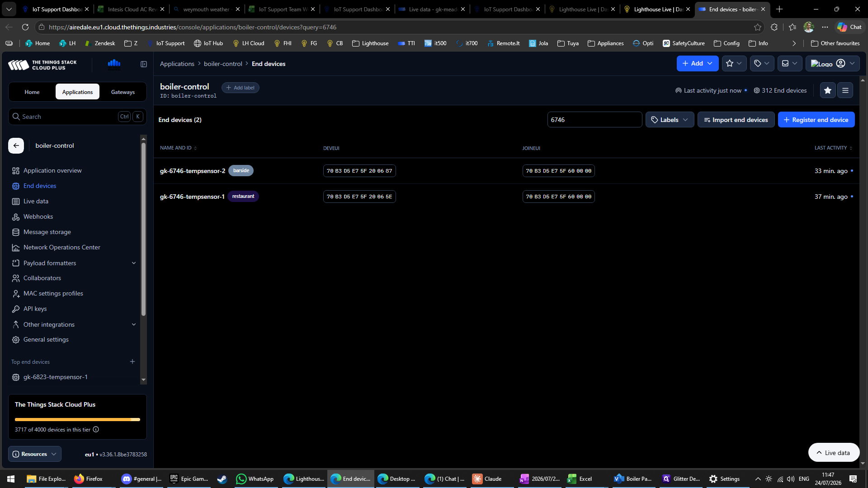868x488 pixels.
Task: Toggle the bookmark star for boiler-control
Action: (x=828, y=90)
